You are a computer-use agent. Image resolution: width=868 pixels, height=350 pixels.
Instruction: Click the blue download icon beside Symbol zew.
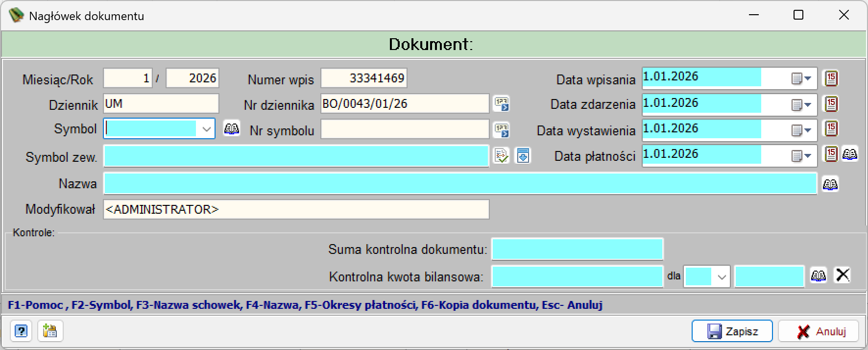pyautogui.click(x=523, y=156)
